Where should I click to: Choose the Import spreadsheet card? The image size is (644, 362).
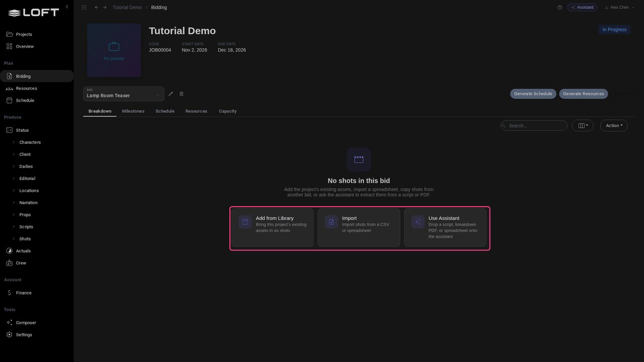(359, 228)
